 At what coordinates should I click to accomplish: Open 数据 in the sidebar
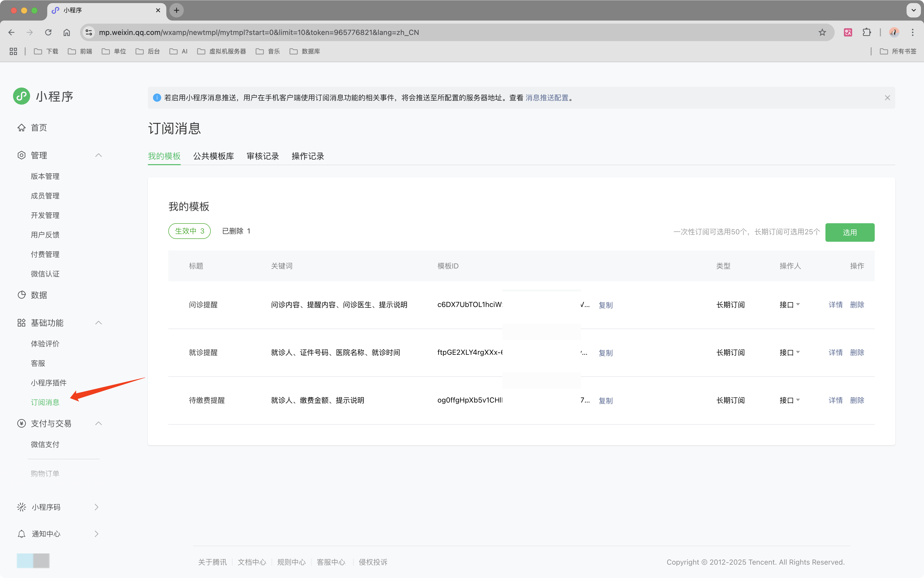click(x=32, y=295)
